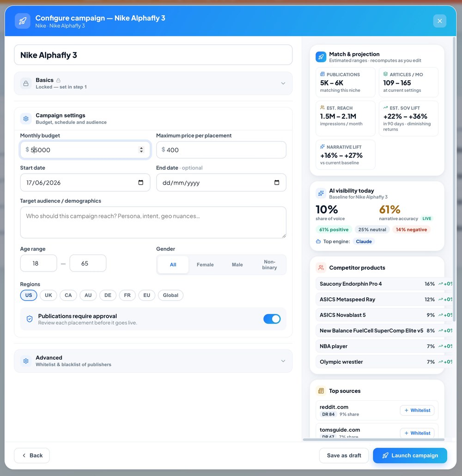
Task: Toggle the EU region chip
Action: pyautogui.click(x=147, y=295)
